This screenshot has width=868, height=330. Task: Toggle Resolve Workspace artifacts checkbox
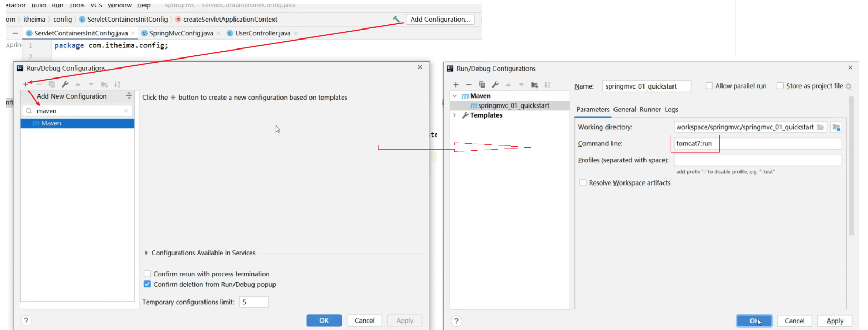[582, 182]
